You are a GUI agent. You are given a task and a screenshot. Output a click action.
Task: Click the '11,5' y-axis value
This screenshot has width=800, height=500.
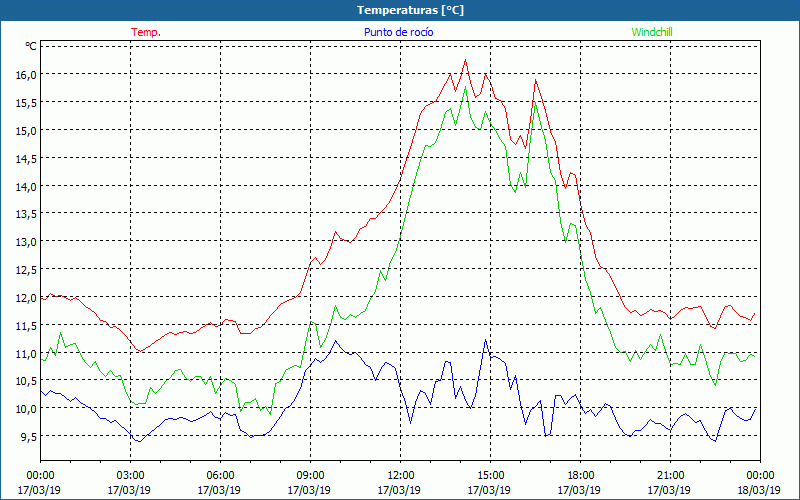(26, 326)
